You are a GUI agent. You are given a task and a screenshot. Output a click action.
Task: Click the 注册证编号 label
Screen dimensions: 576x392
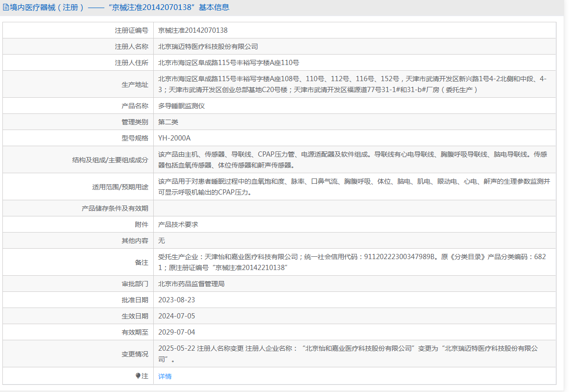click(131, 30)
